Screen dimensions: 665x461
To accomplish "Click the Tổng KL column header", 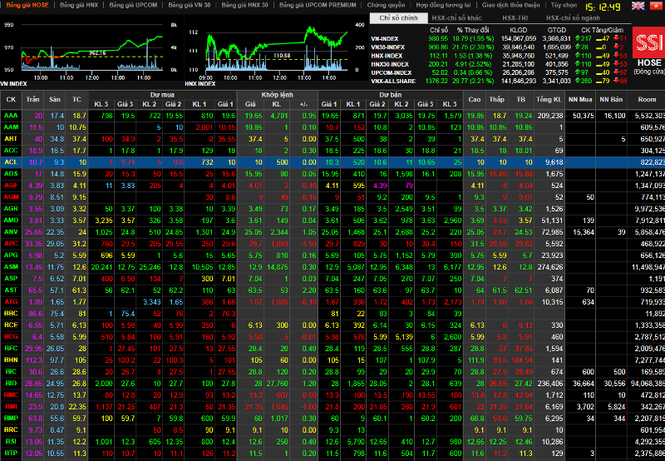I will [549, 100].
